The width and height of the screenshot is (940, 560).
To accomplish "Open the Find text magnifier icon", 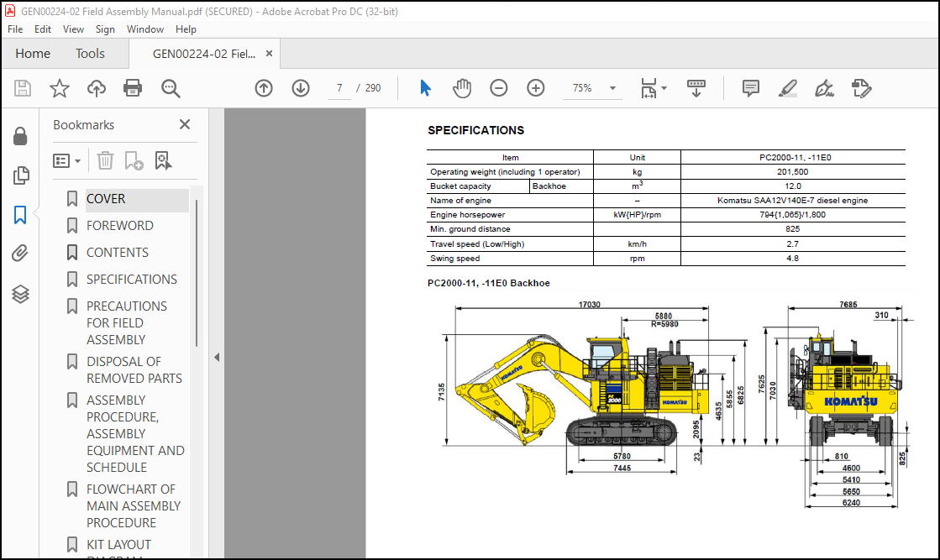I will 171,89.
